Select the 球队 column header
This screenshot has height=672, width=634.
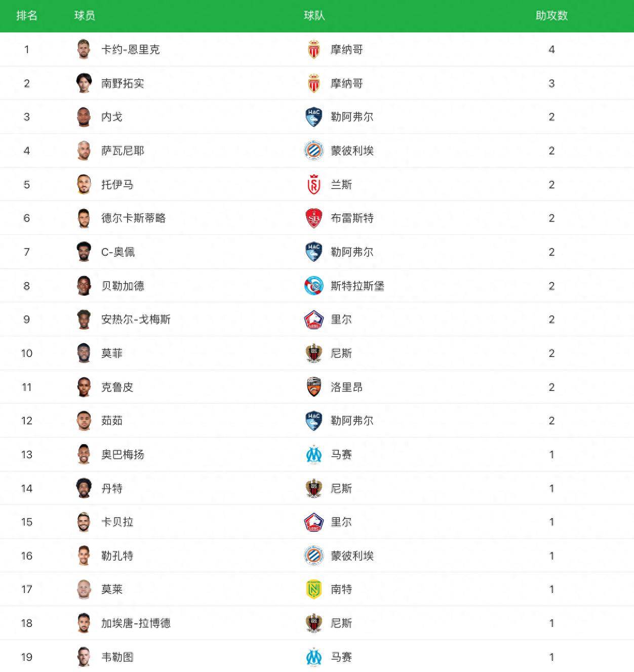pyautogui.click(x=314, y=16)
